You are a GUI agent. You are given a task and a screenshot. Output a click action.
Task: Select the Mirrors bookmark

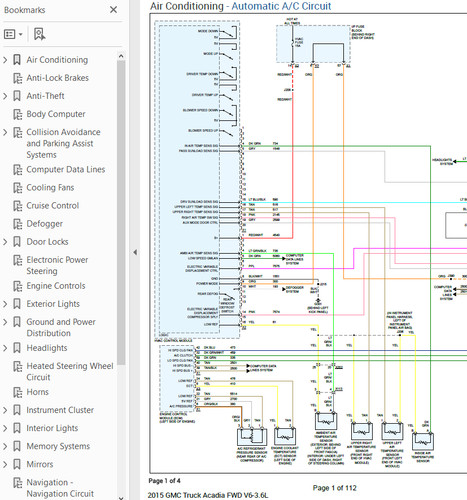pos(40,464)
